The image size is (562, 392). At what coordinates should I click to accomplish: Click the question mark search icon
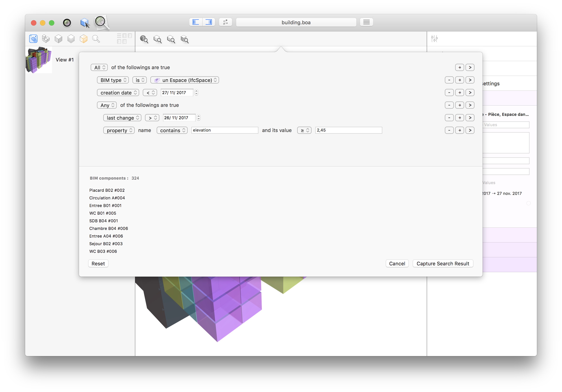click(144, 39)
